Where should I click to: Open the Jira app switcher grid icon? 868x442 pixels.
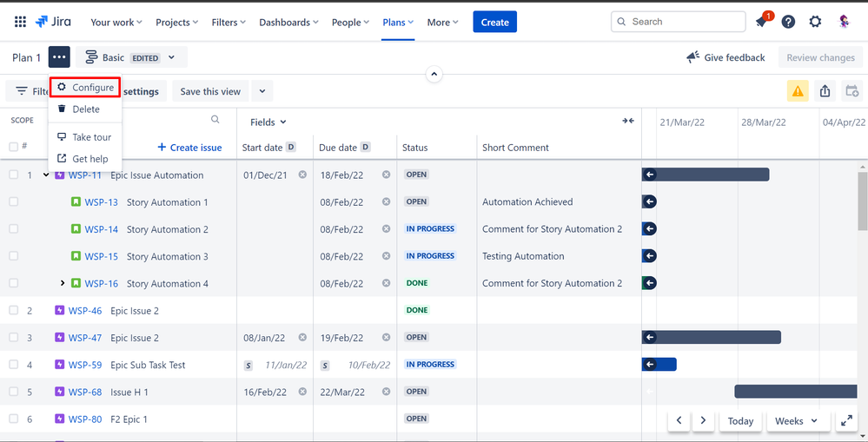(x=20, y=22)
